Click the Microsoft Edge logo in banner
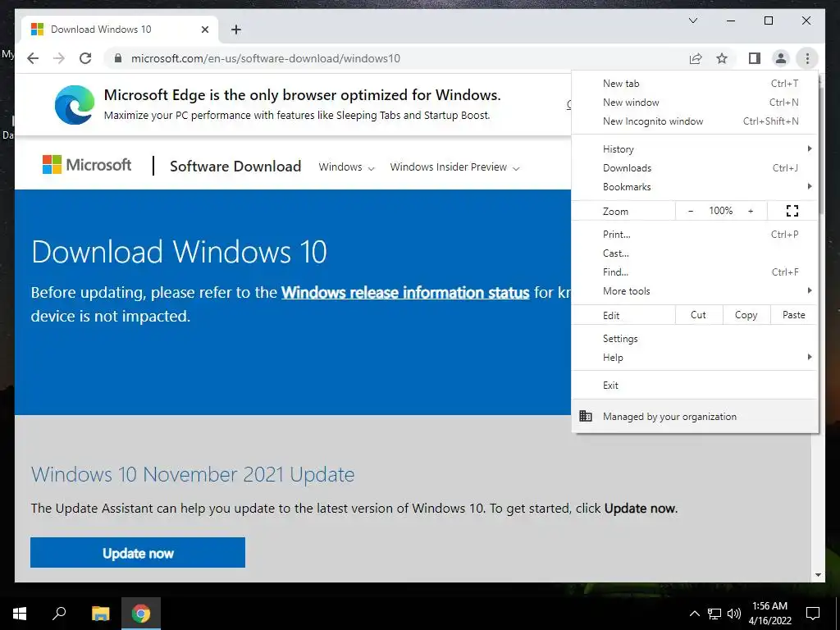 (75, 104)
